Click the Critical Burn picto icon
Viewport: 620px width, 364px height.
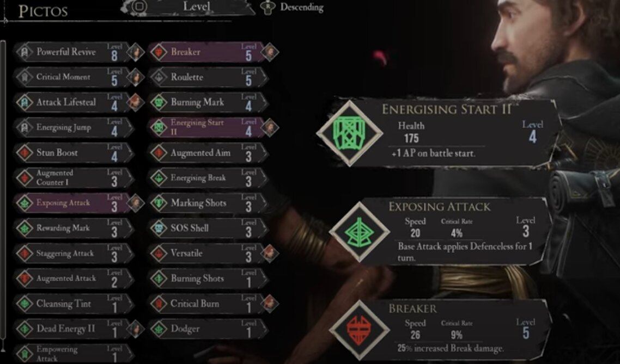point(159,304)
